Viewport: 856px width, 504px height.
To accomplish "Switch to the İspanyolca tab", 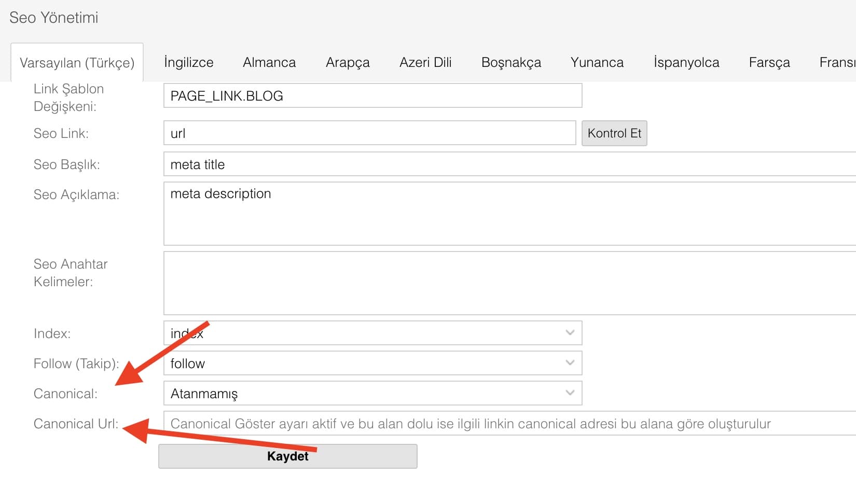I will point(686,62).
